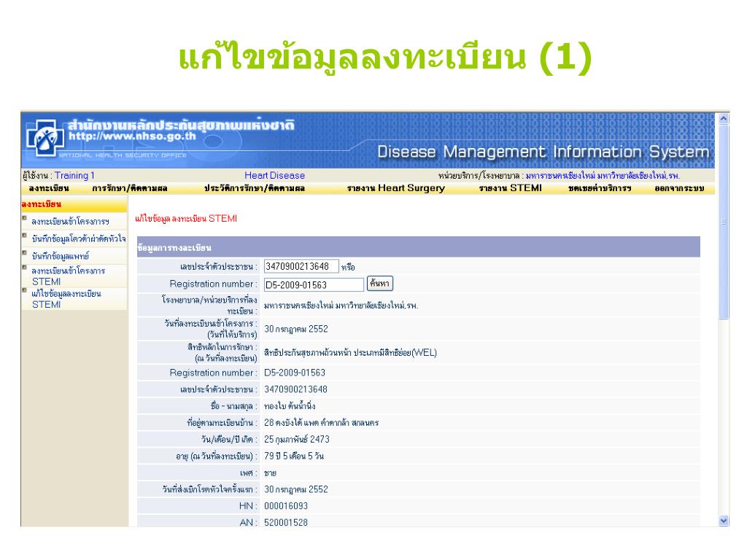Click the scroll up arrow of the scrollbar
Screen dimensions: 747x560
[724, 119]
